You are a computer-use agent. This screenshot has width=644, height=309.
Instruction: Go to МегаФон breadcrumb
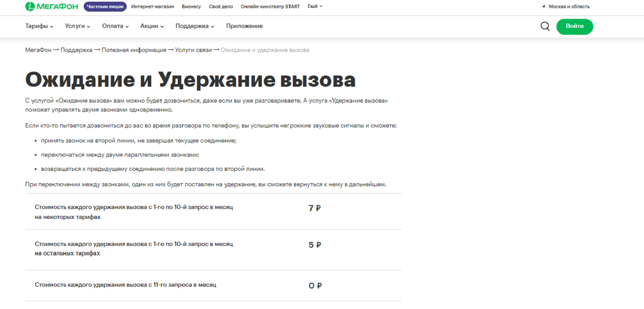click(x=38, y=50)
